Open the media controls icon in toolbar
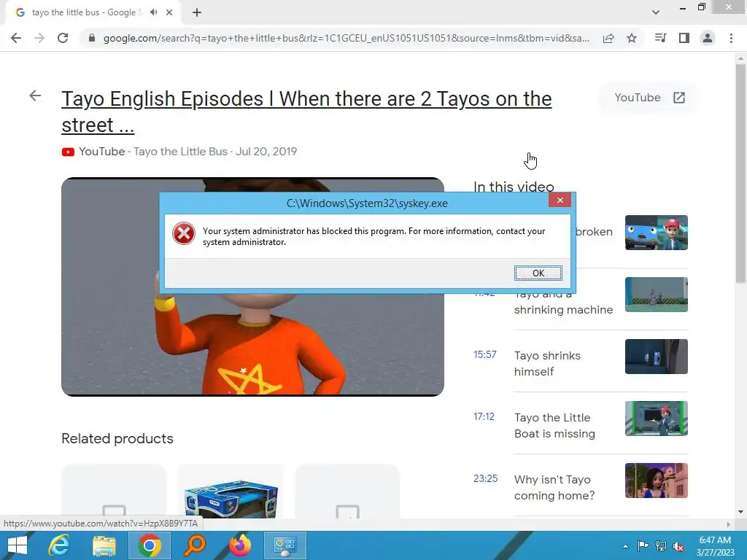Image resolution: width=747 pixels, height=560 pixels. coord(660,38)
